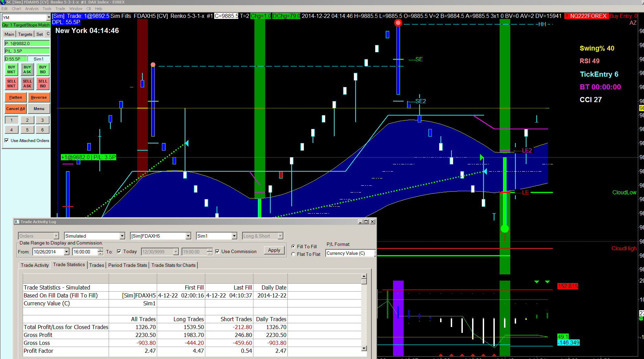Close the Trade Activity Log window
Viewport: 644px width, 359px height.
[372, 222]
